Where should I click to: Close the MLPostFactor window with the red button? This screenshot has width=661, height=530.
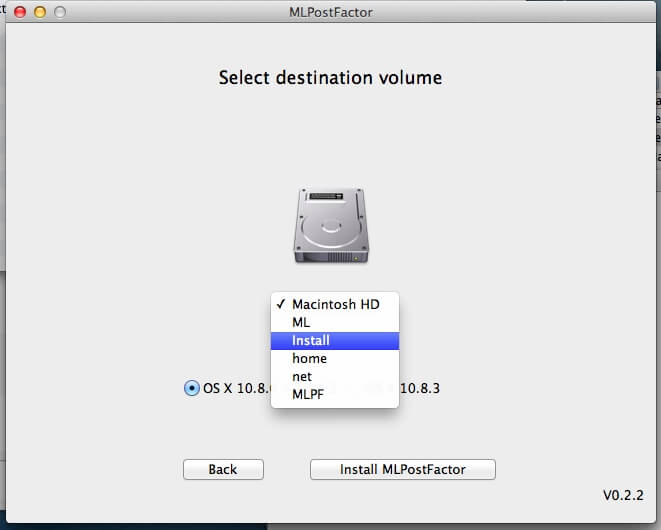20,12
